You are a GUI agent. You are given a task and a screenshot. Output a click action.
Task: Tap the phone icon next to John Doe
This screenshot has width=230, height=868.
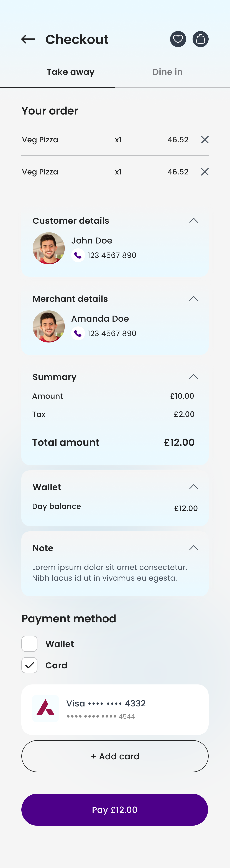click(78, 255)
